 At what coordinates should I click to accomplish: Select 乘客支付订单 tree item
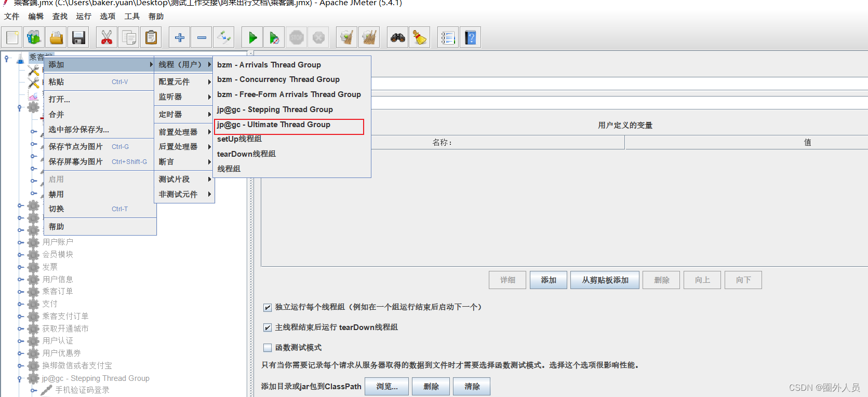tap(65, 317)
